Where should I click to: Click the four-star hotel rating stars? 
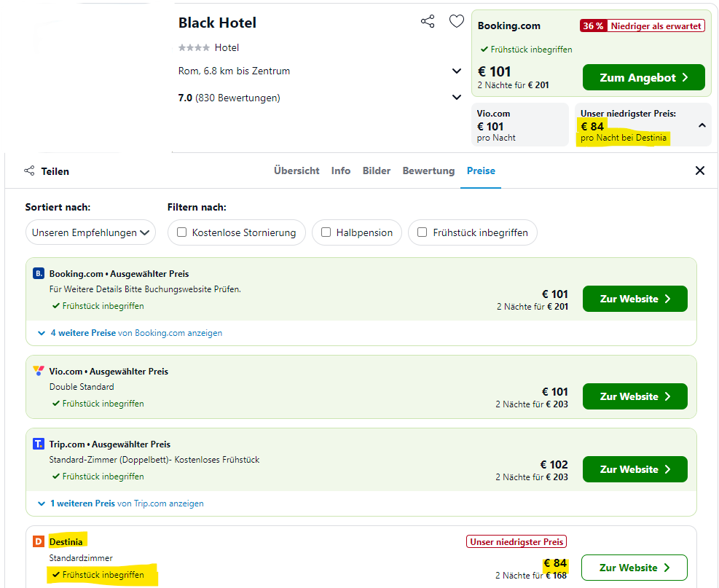pos(194,47)
